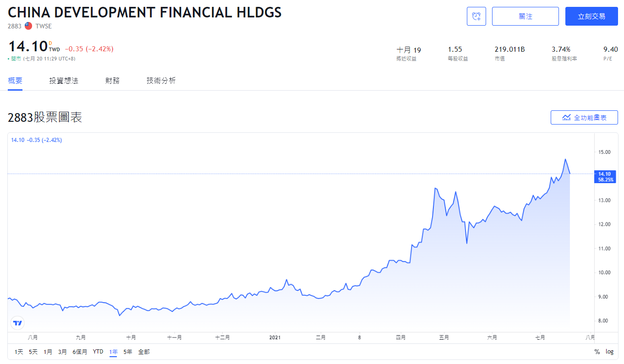Open the 全功能圖表 full-featured chart
Viewport: 624px width, 364px height.
click(584, 118)
